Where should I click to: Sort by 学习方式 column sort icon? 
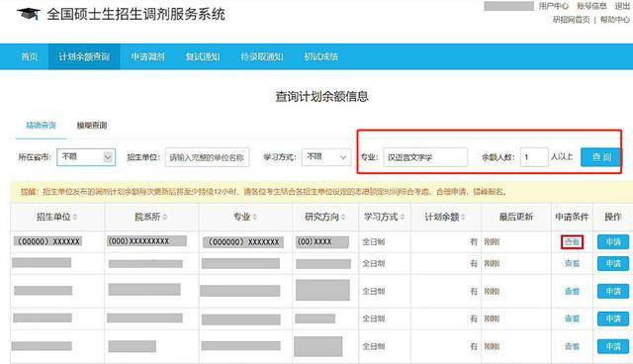(x=403, y=217)
